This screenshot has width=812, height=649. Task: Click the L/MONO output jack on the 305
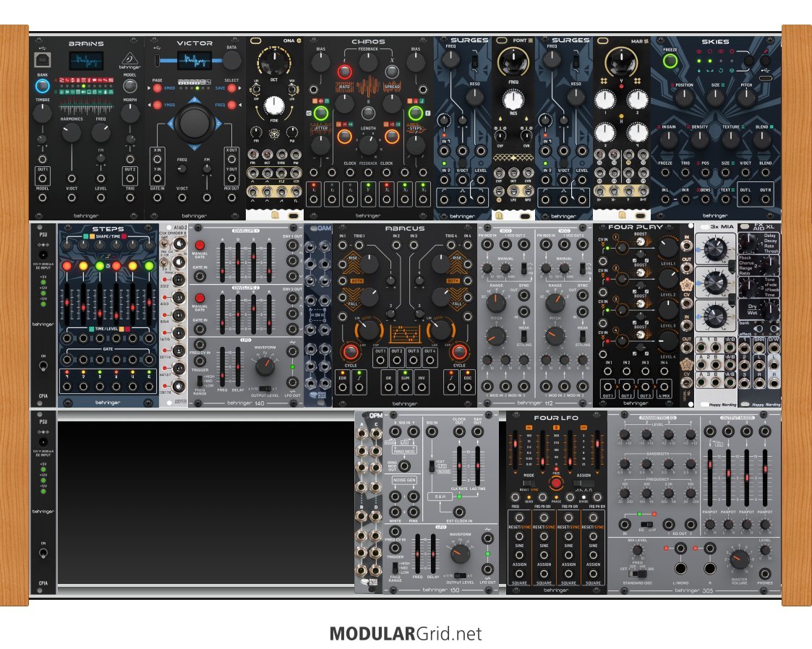click(680, 568)
